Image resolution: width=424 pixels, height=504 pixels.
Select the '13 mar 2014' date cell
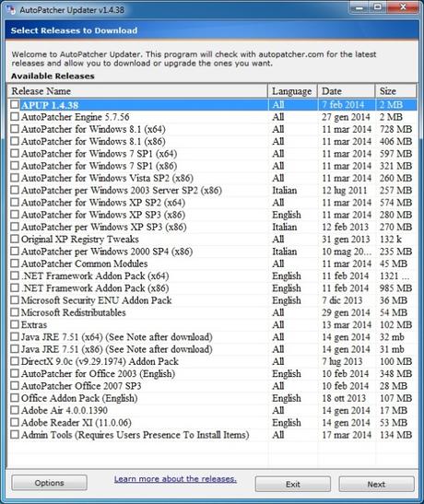347,324
